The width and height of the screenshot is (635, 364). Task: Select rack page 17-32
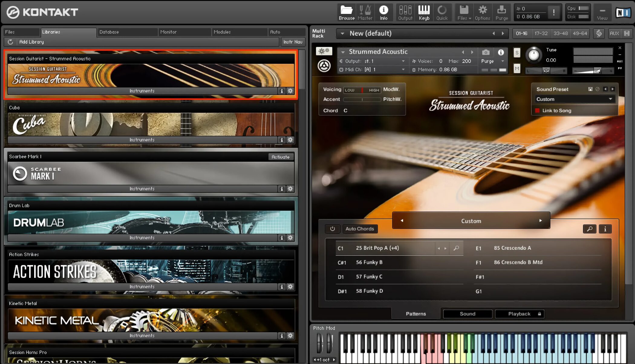pos(541,33)
